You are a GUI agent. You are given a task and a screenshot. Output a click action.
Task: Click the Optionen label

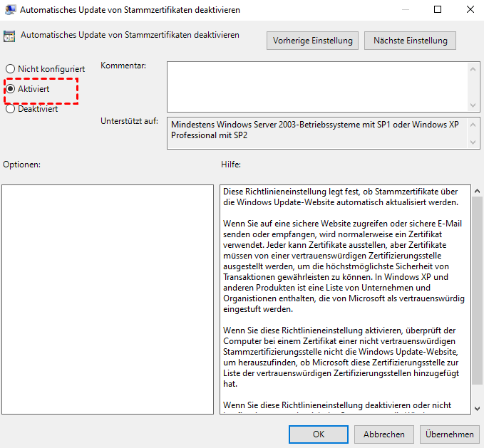(x=21, y=165)
